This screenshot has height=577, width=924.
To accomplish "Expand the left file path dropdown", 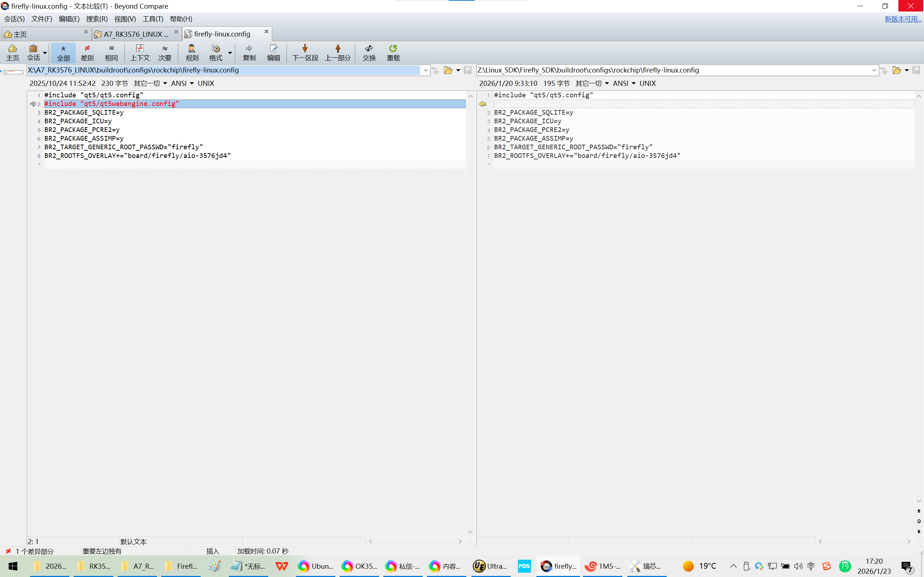I will pyautogui.click(x=425, y=70).
